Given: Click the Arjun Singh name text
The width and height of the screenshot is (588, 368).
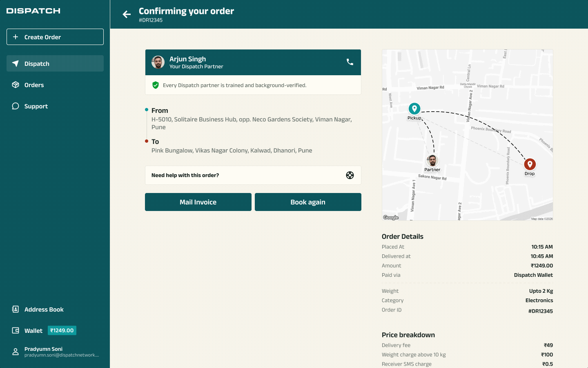Looking at the screenshot, I should coord(187,59).
